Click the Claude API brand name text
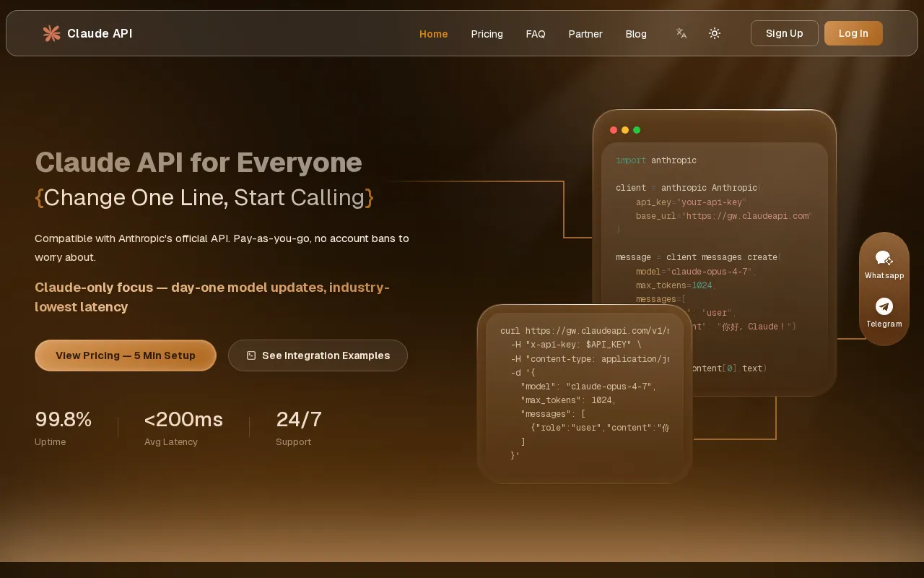The width and height of the screenshot is (924, 578). pyautogui.click(x=100, y=33)
